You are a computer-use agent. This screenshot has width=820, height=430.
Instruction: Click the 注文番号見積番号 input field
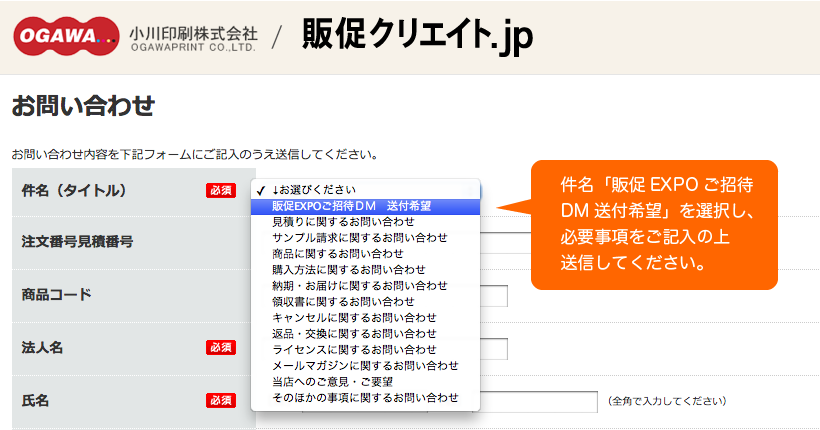[506, 243]
